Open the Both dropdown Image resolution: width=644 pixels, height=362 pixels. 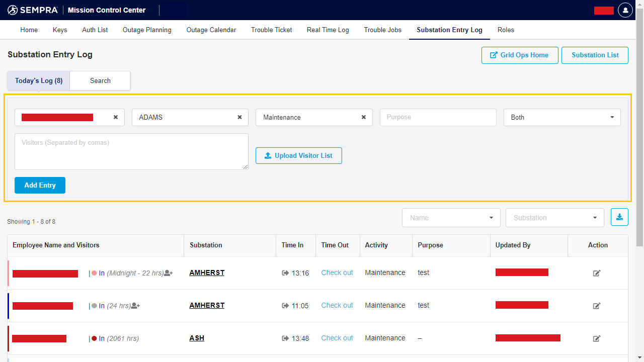click(561, 117)
